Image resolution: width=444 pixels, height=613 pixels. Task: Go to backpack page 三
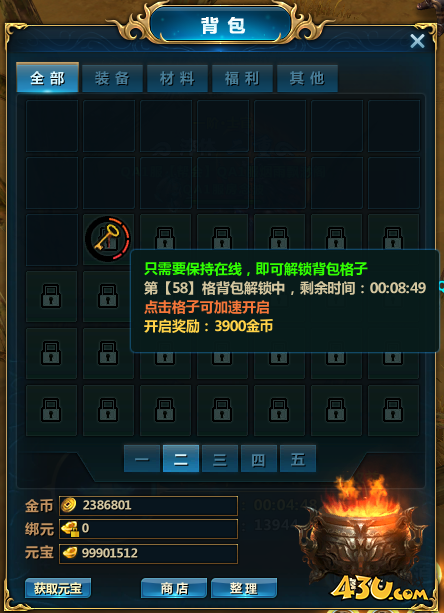pyautogui.click(x=220, y=458)
